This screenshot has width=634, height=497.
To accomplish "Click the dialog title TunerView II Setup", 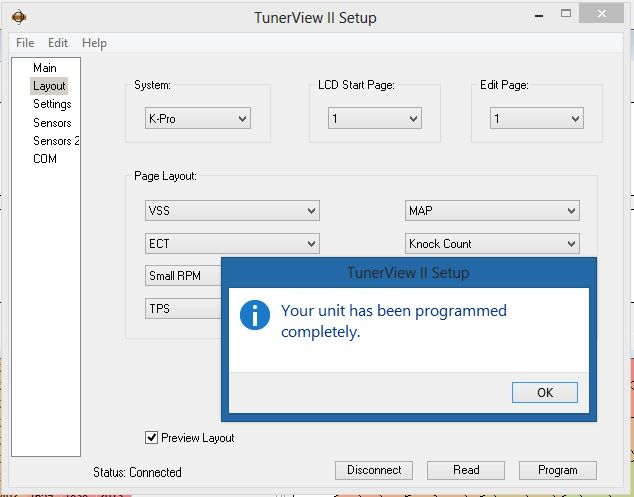I will click(x=408, y=273).
